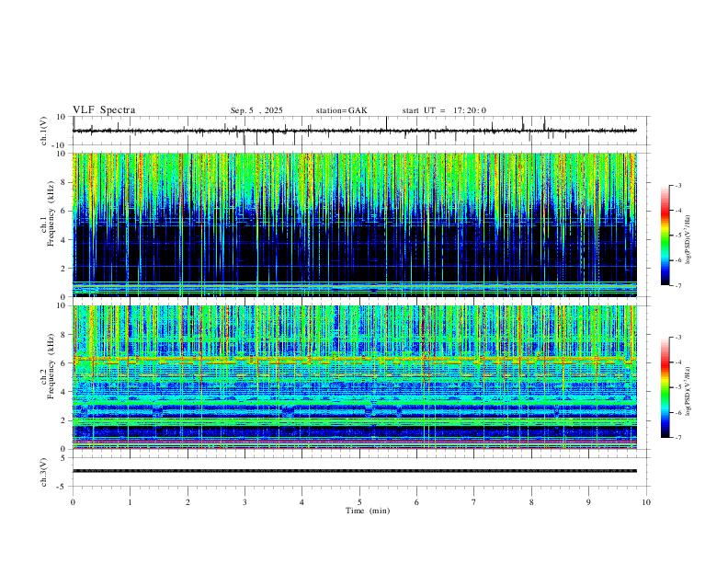Click inside the ch.1 spectrogram panel
Image resolution: width=728 pixels, height=563 pixels.
coord(354,224)
